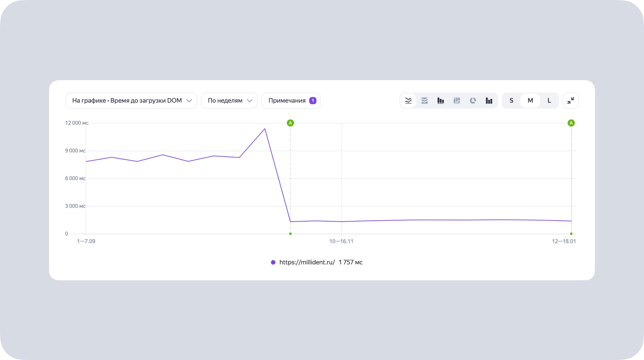Screen dimensions: 644x360
Task: Select the line chart view icon
Action: [408, 101]
